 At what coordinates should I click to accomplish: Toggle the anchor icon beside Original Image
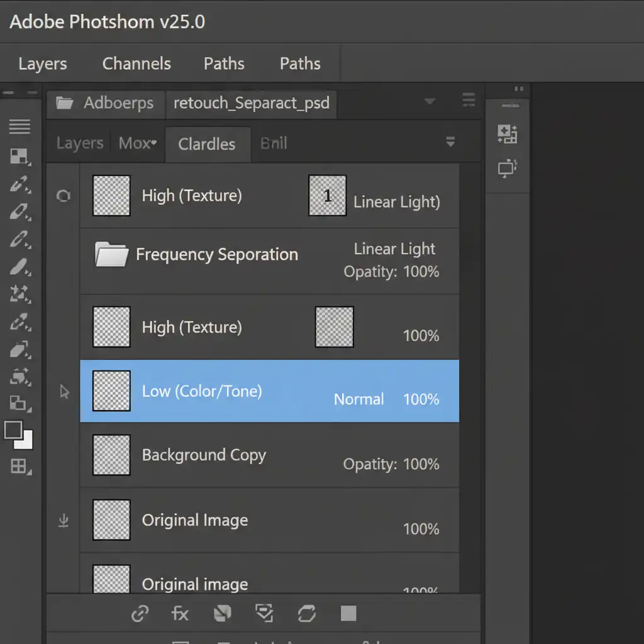pos(63,520)
